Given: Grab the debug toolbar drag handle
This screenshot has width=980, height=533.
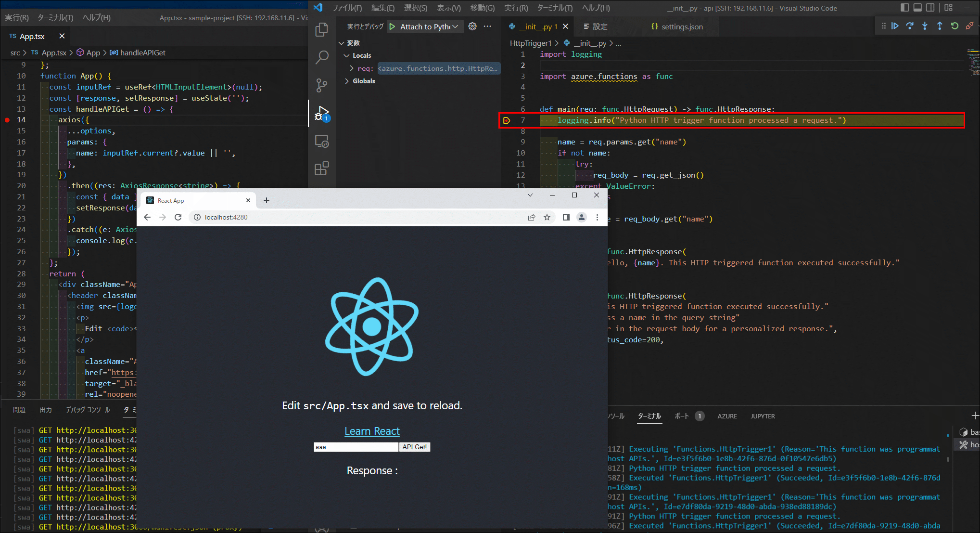Looking at the screenshot, I should click(883, 26).
